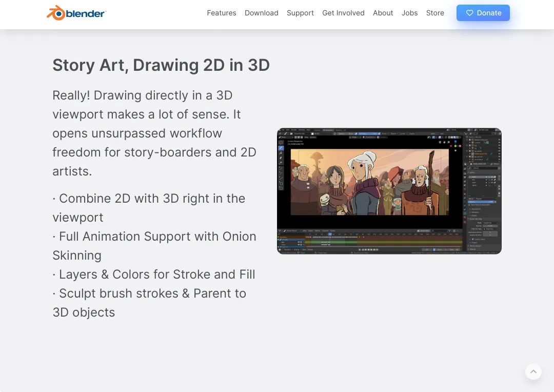554x392 pixels.
Task: Open the Get Involved menu item
Action: click(x=343, y=13)
